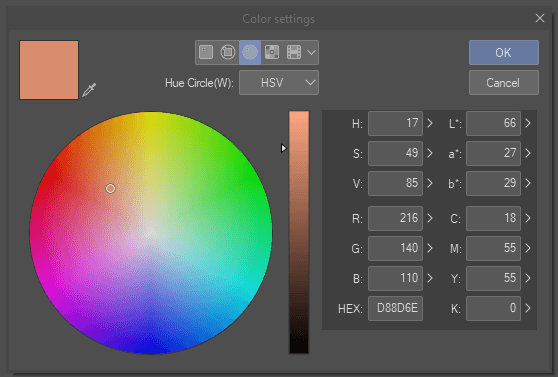The width and height of the screenshot is (558, 377).
Task: Pick a screen color with the eyedropper
Action: pyautogui.click(x=89, y=90)
